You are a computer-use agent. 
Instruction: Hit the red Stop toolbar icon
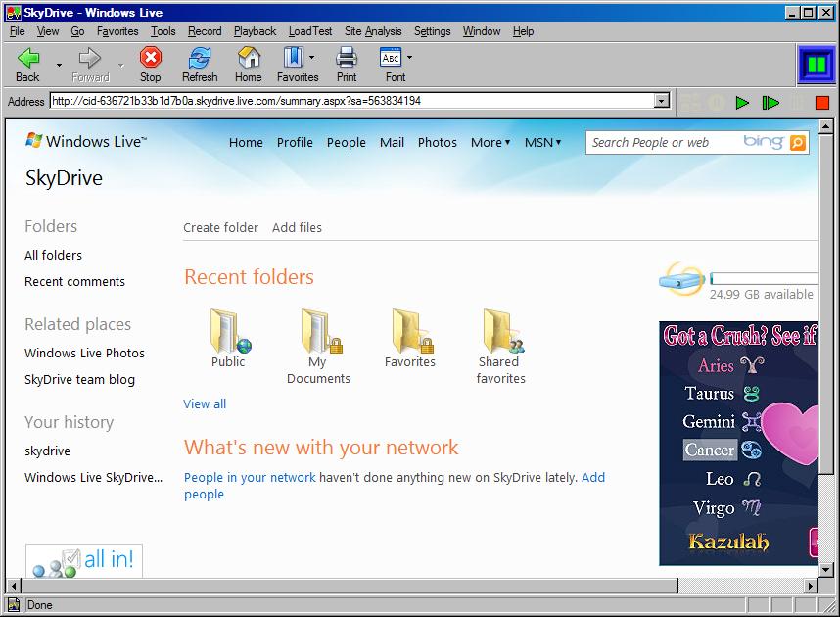(151, 57)
